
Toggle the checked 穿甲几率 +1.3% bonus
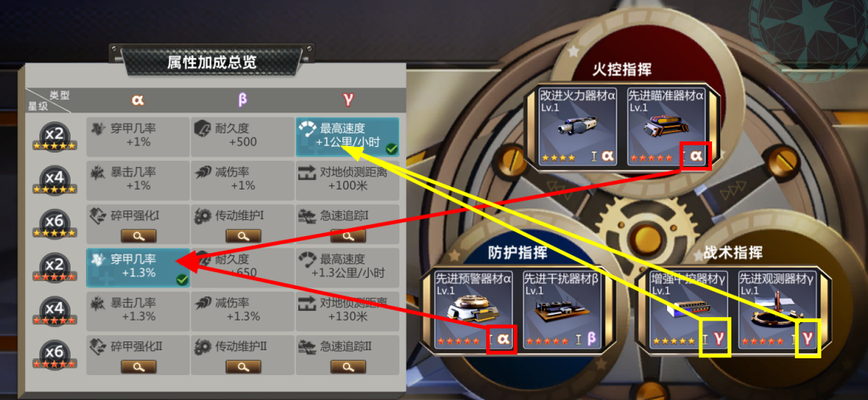point(138,267)
